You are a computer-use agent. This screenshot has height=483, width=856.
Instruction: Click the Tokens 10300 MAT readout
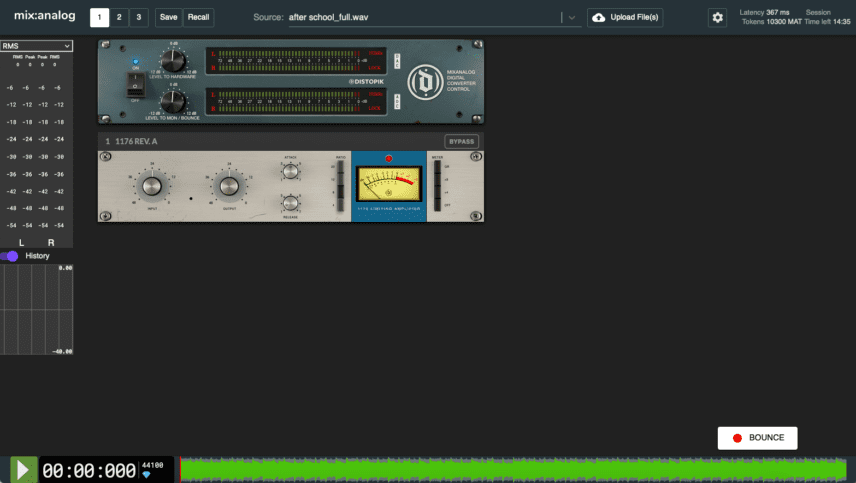pos(772,22)
